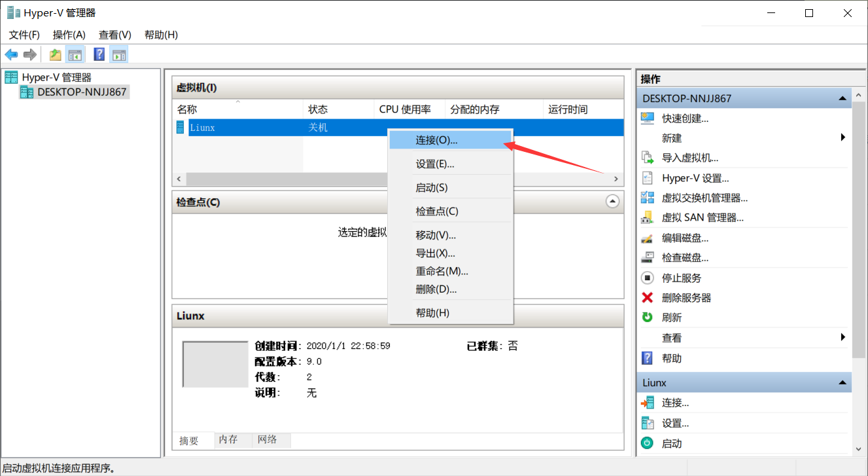
Task: Select 连接(O)... in the context menu
Action: tap(436, 140)
